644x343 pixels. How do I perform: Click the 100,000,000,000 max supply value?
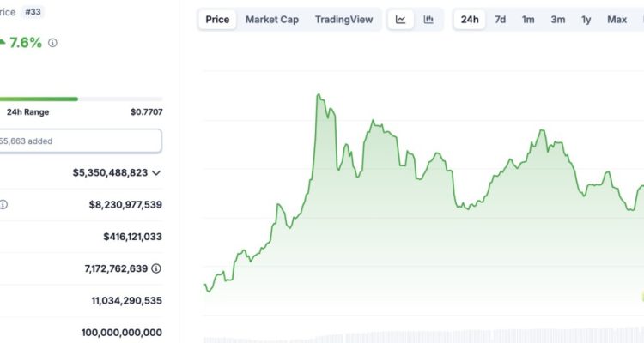tap(122, 333)
